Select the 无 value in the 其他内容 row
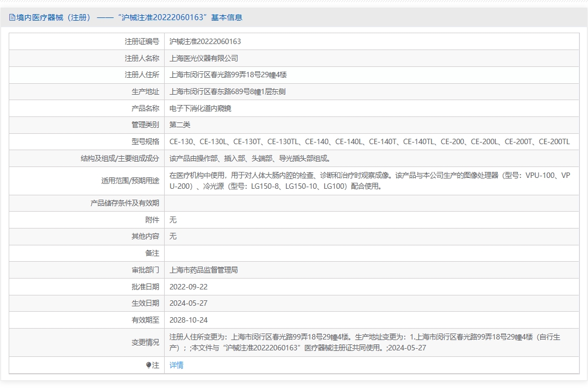This screenshot has height=389, width=588. 173,236
